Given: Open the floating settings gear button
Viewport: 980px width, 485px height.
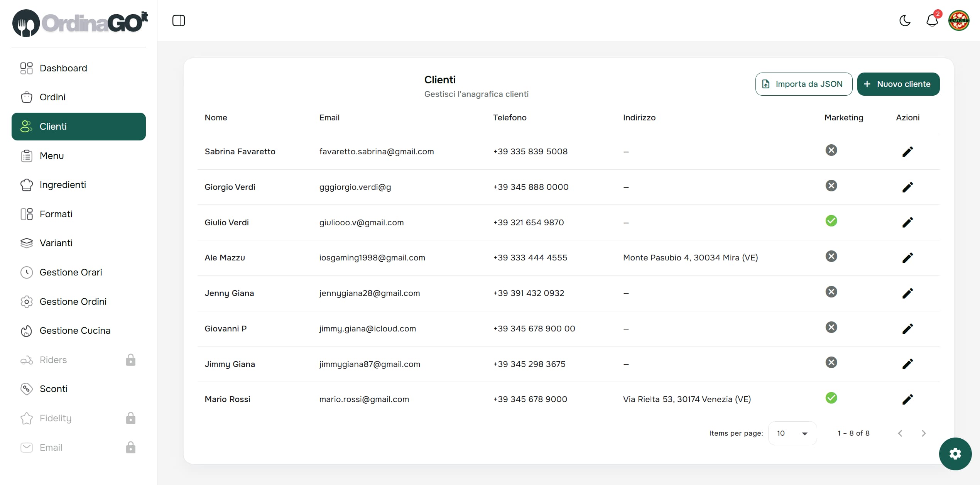Looking at the screenshot, I should pos(955,454).
